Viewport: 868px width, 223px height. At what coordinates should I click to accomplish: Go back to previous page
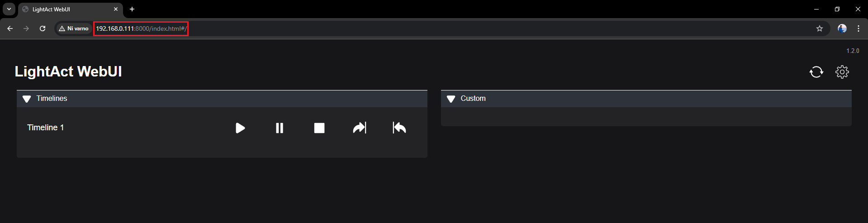10,28
